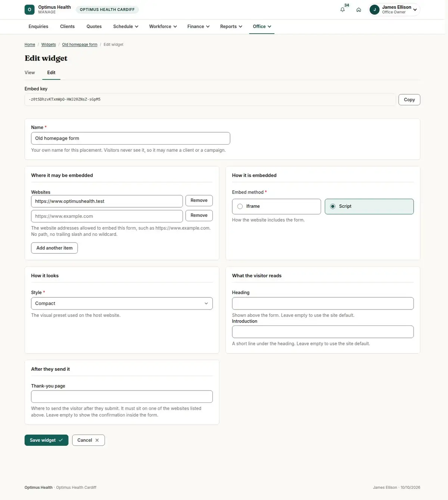Add another website item
Viewport: 448px width, 500px height.
point(55,248)
